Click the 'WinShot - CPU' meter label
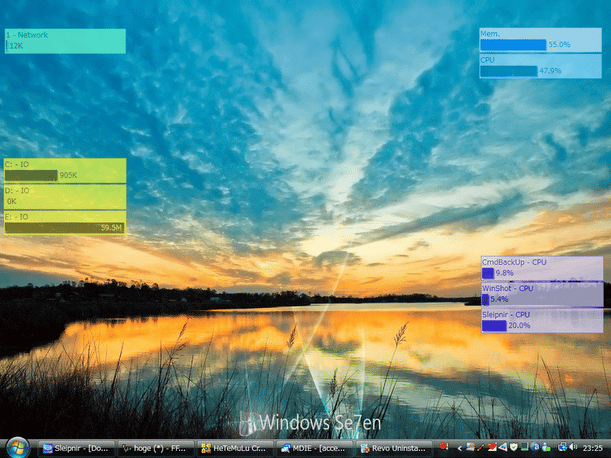 point(507,288)
